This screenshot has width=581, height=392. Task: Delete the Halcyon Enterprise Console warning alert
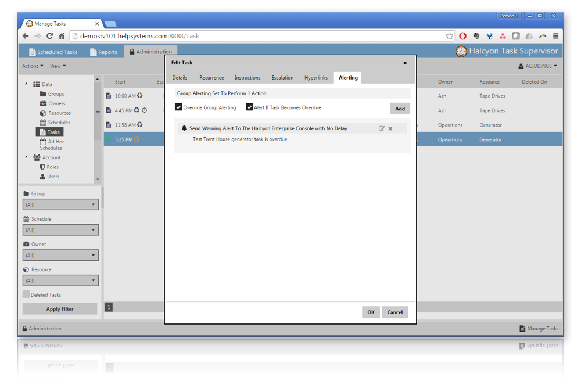click(x=390, y=128)
